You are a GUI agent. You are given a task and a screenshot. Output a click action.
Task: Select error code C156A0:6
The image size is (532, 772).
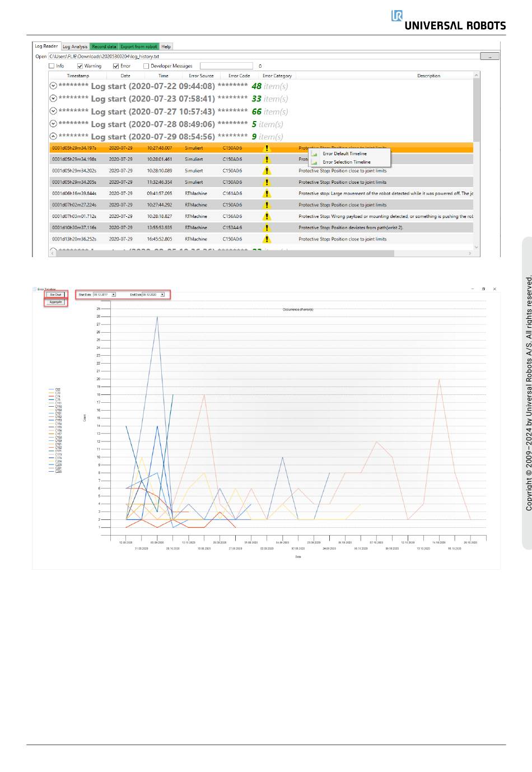click(x=232, y=216)
